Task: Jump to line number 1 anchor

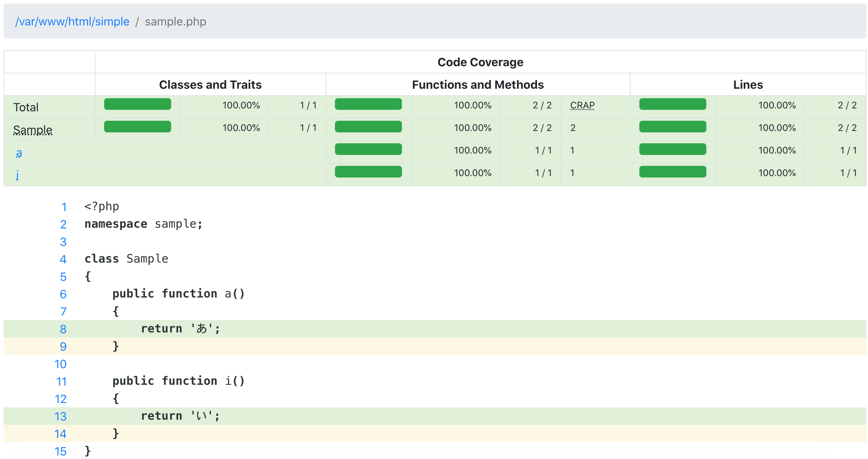Action: (x=64, y=207)
